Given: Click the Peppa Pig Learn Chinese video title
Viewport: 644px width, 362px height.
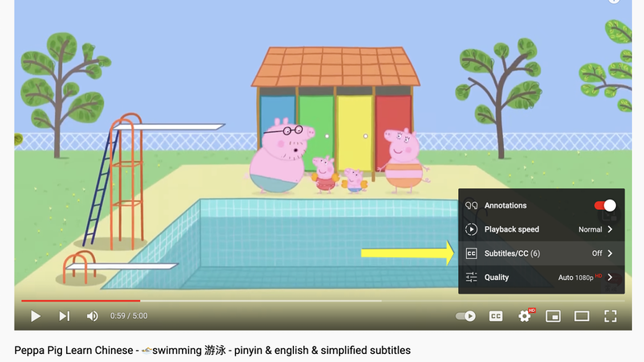Looking at the screenshot, I should [213, 351].
